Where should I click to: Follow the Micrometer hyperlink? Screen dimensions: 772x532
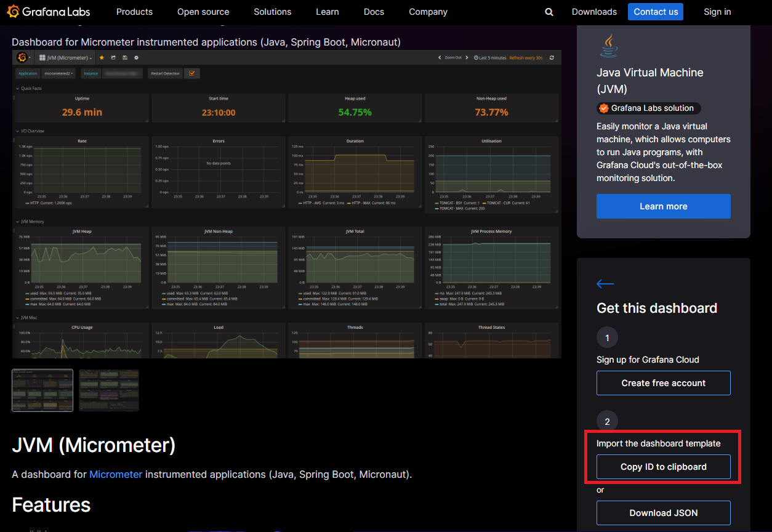click(116, 475)
